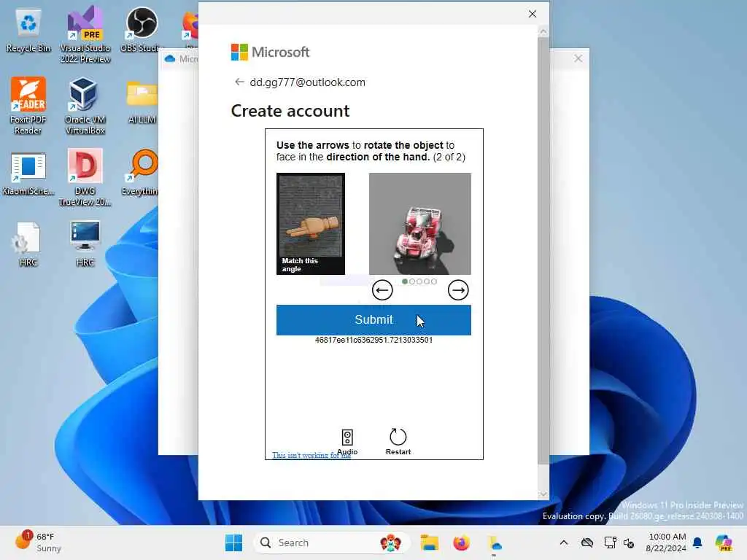The height and width of the screenshot is (560, 747).
Task: Click the network display tray icon
Action: [610, 542]
